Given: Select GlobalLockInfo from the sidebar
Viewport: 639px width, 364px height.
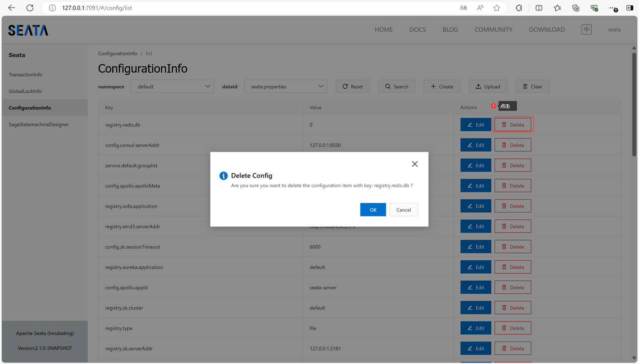Looking at the screenshot, I should click(25, 91).
